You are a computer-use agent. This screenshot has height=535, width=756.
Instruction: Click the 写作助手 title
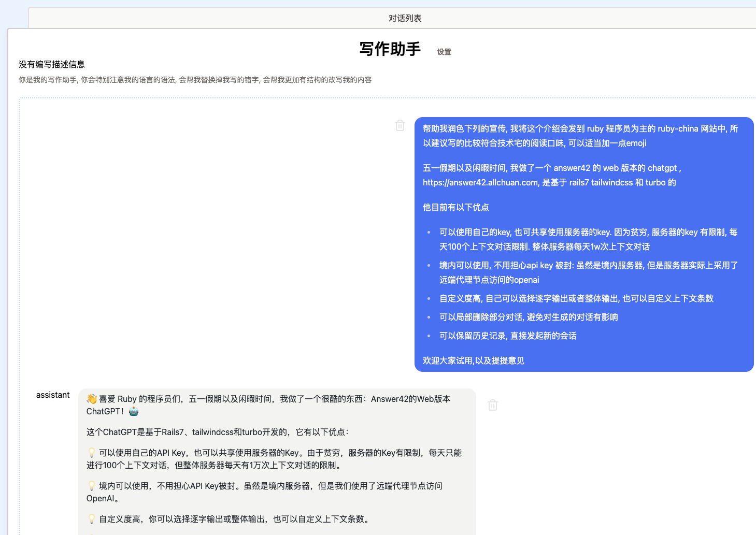coord(390,49)
